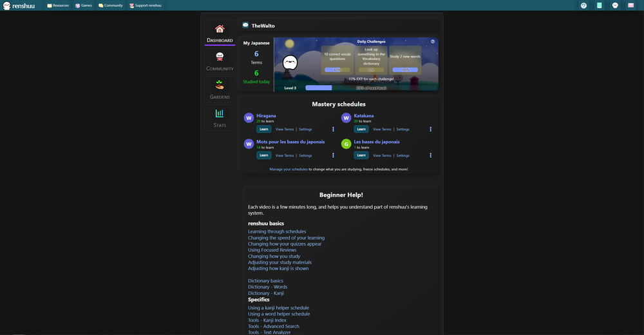Screen dimensions: 644x335
Task: Click the Daily Challenges help icon
Action: click(433, 41)
